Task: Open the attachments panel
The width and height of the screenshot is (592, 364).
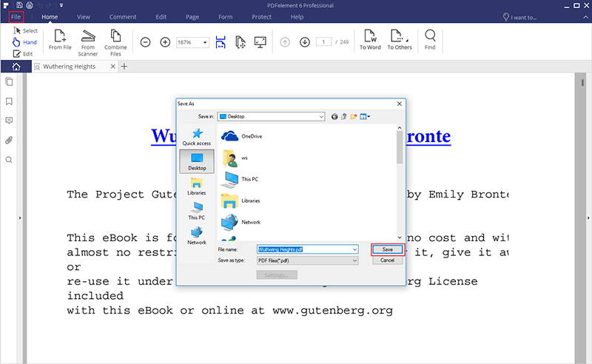Action: (x=9, y=140)
